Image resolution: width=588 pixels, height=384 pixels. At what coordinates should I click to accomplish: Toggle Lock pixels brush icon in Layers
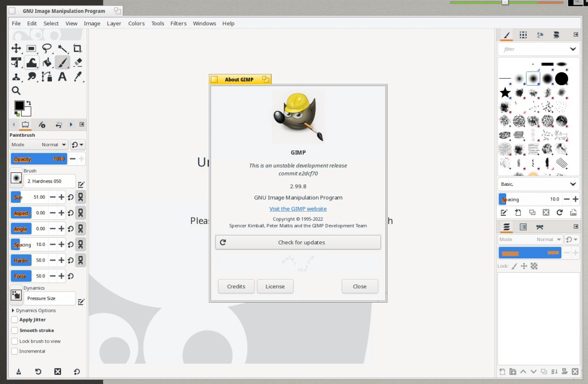[514, 266]
